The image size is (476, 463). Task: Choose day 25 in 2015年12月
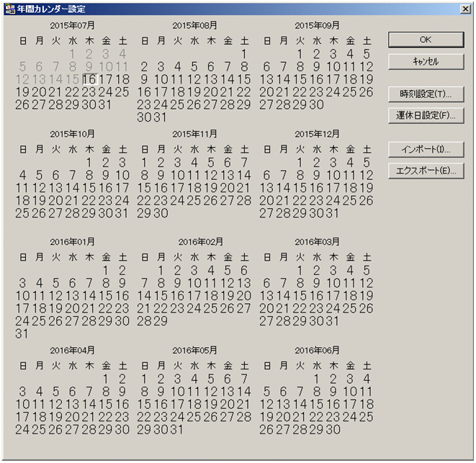click(x=349, y=200)
